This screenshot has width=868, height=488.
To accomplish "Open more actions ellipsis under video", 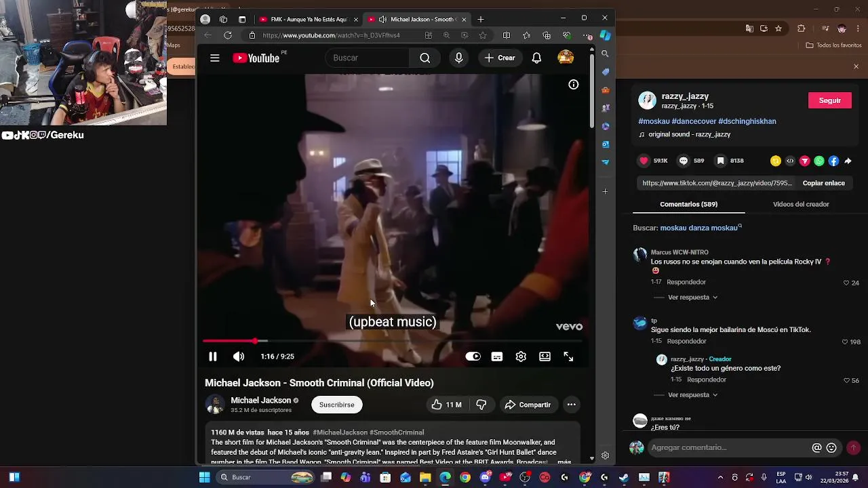I will tap(572, 405).
